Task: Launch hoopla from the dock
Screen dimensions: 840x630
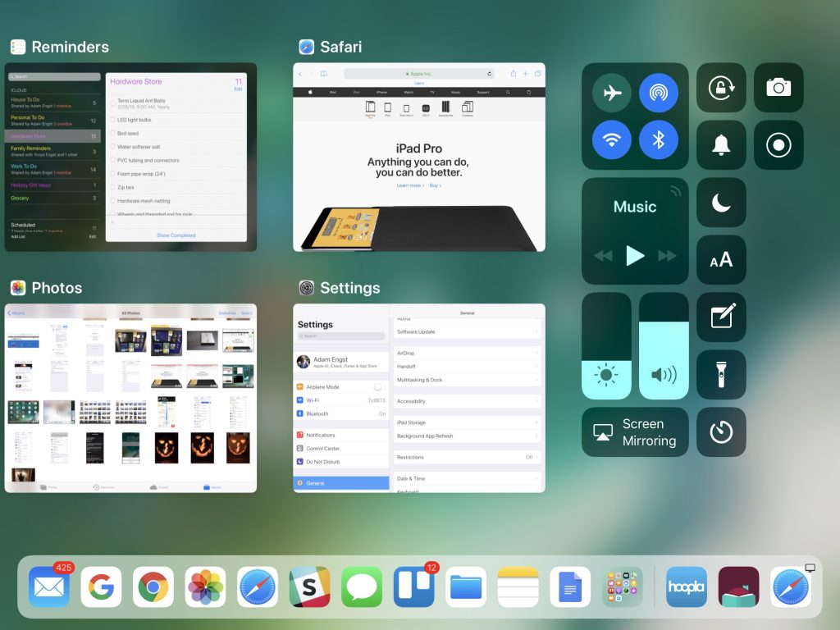Action: 687,587
